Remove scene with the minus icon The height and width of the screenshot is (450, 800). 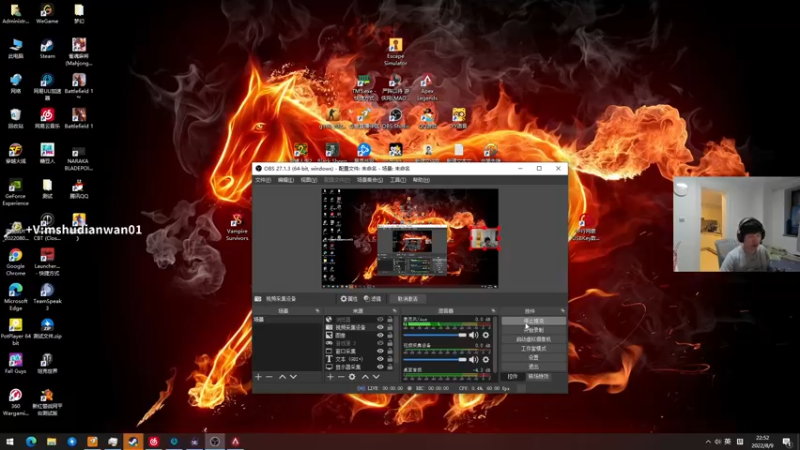click(269, 377)
